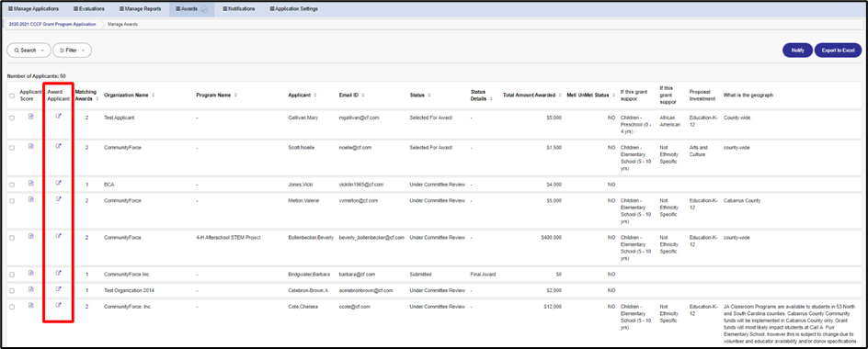868x349 pixels.
Task: Sort by Organization Name column arrows
Action: tap(154, 96)
